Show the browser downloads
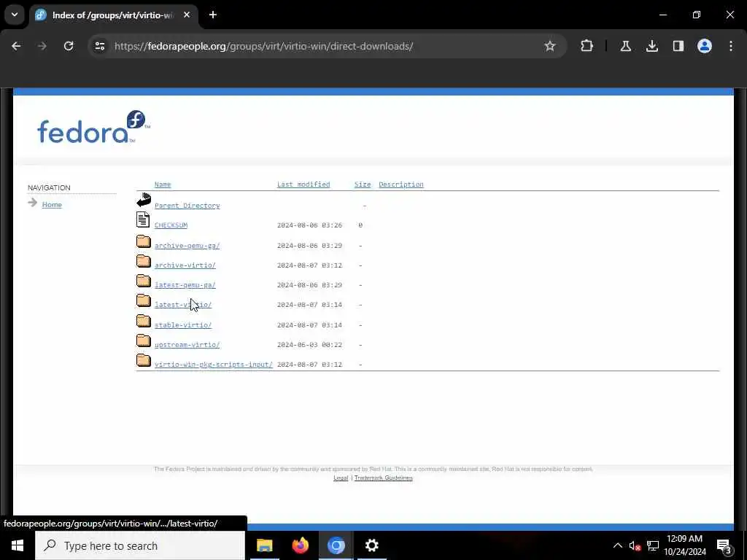Image resolution: width=747 pixels, height=560 pixels. pyautogui.click(x=651, y=46)
